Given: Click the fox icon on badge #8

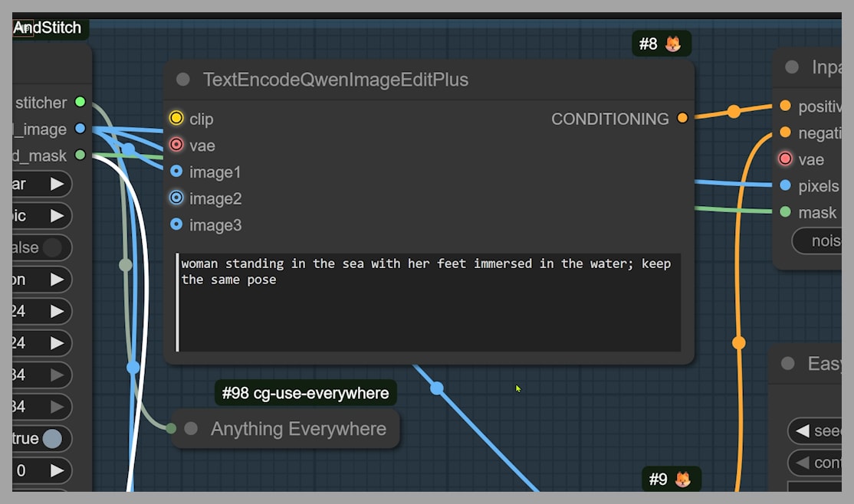Looking at the screenshot, I should [673, 44].
